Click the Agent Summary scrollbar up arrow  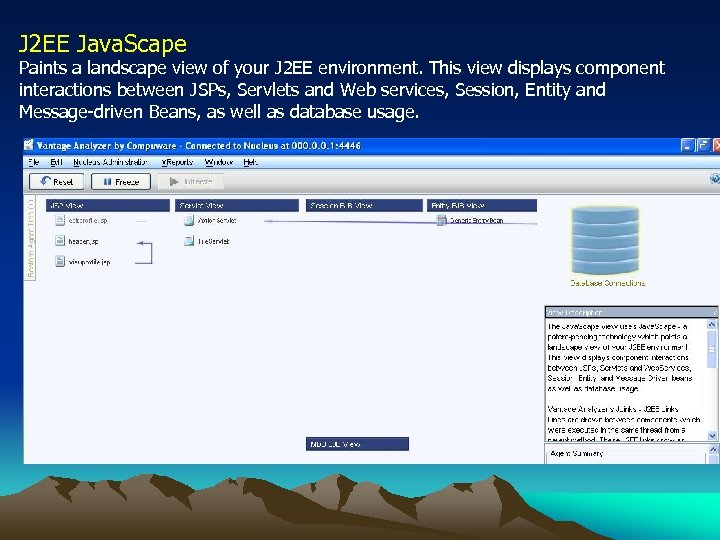point(713,449)
